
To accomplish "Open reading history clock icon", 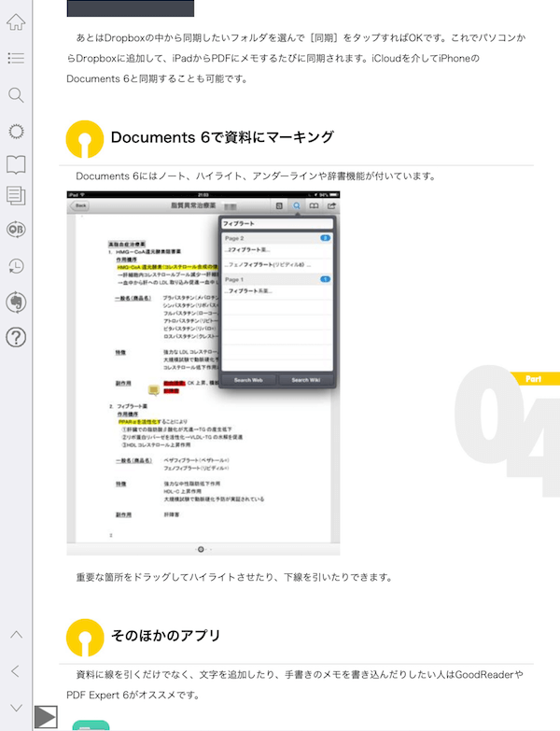I will 16,266.
